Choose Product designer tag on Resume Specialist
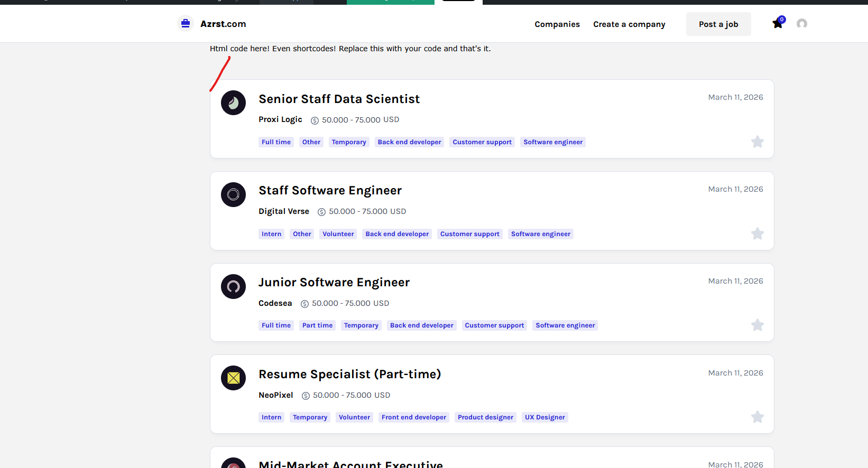 pyautogui.click(x=485, y=417)
